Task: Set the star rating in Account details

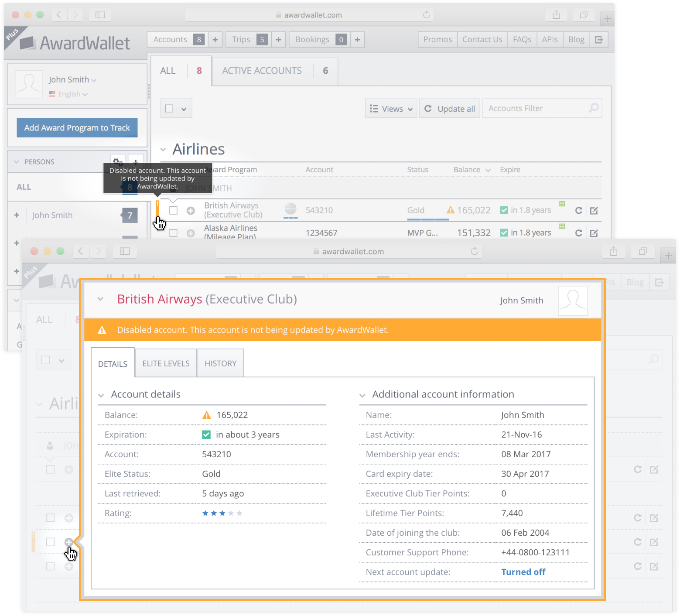Action: [222, 513]
